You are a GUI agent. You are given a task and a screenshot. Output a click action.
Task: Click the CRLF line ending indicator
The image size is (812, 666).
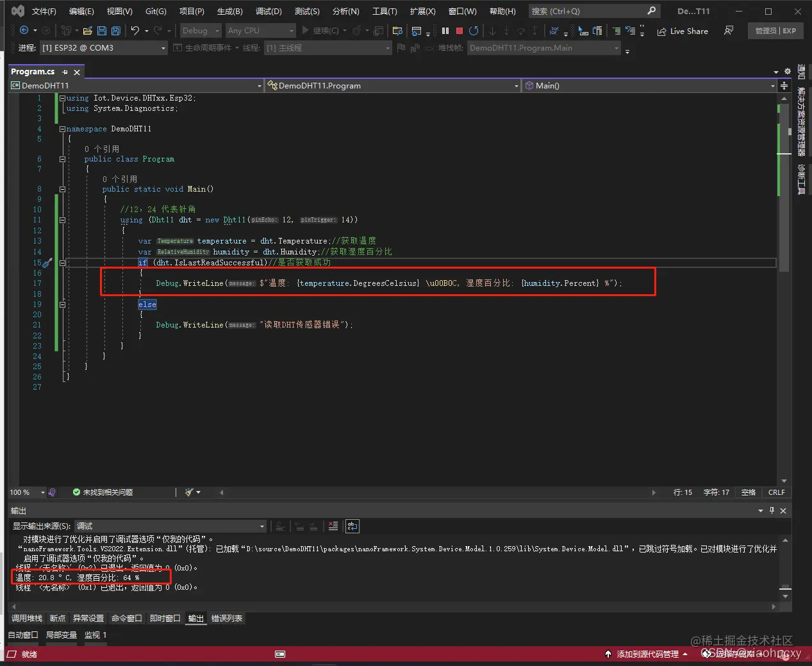pos(776,492)
